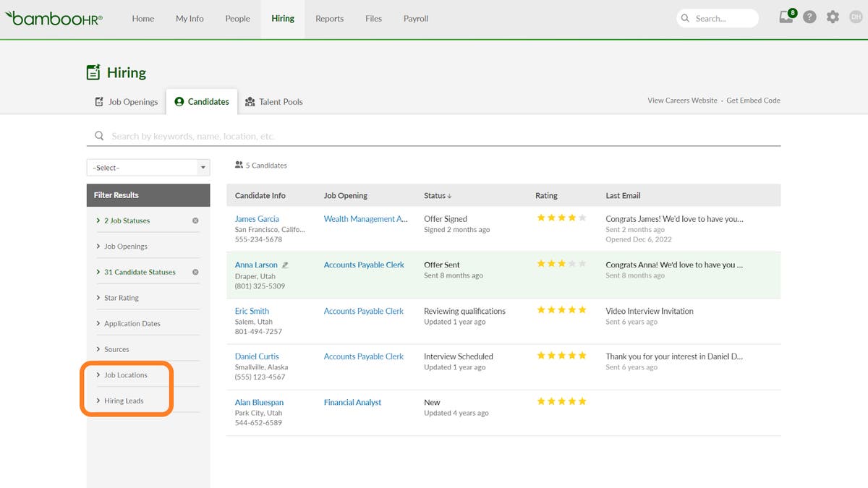Click the magnifier in the top search bar
Image resolution: width=868 pixels, height=488 pixels.
(x=684, y=17)
